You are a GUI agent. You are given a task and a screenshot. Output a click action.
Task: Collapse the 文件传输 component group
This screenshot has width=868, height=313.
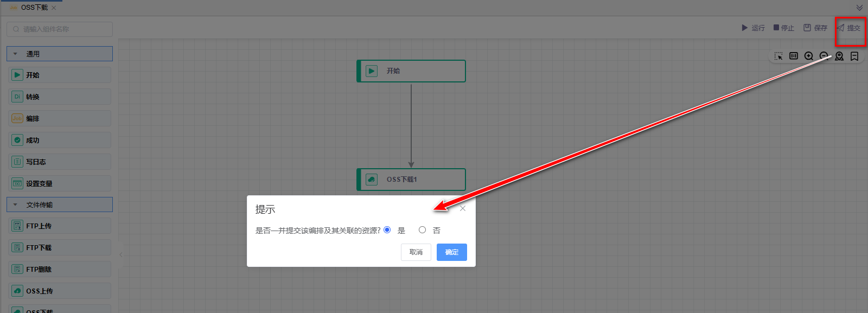coord(15,205)
